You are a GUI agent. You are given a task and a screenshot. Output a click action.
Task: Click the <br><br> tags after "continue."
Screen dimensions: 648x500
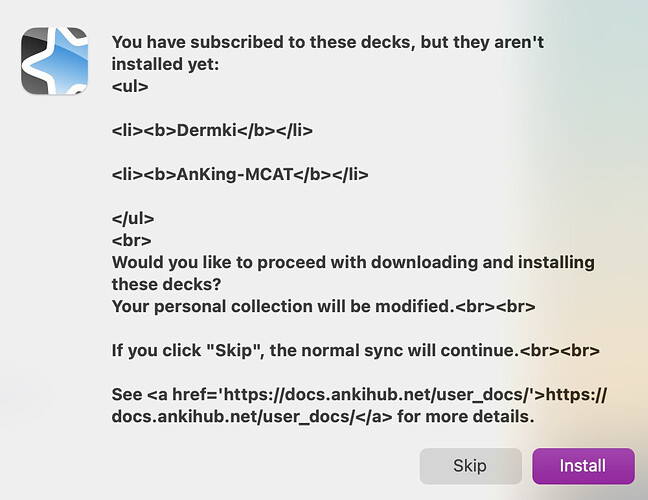559,350
